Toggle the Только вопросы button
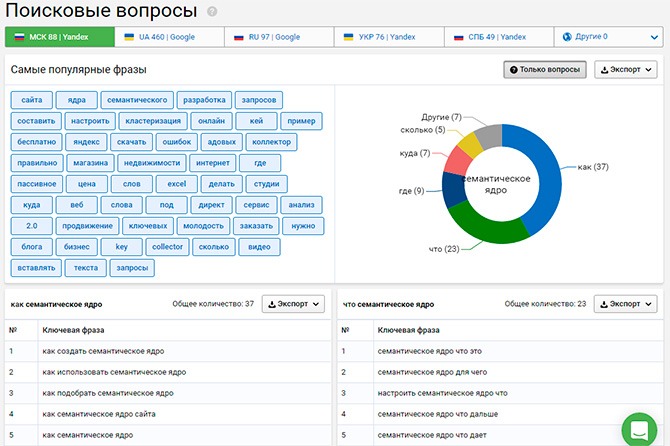670x446 pixels. click(545, 70)
